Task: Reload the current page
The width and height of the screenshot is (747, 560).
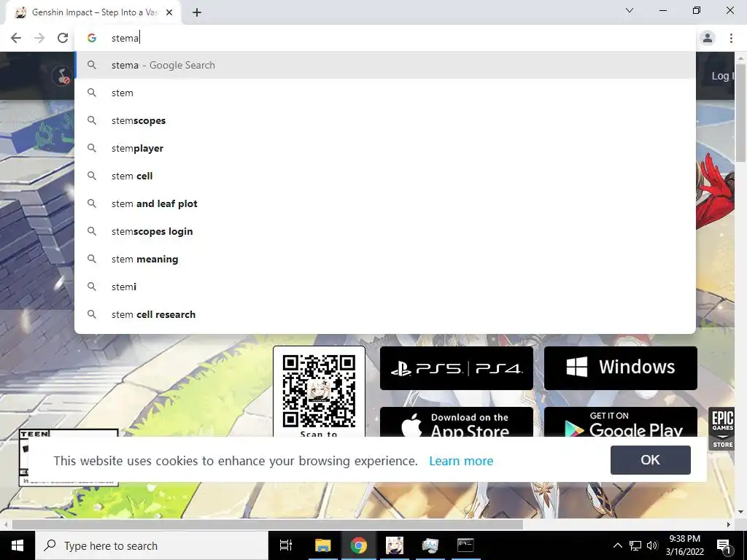Action: click(63, 38)
